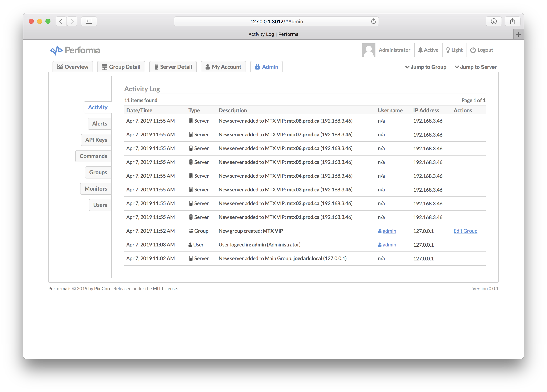Reload the page with the refresh icon
This screenshot has width=547, height=392.
pos(373,21)
